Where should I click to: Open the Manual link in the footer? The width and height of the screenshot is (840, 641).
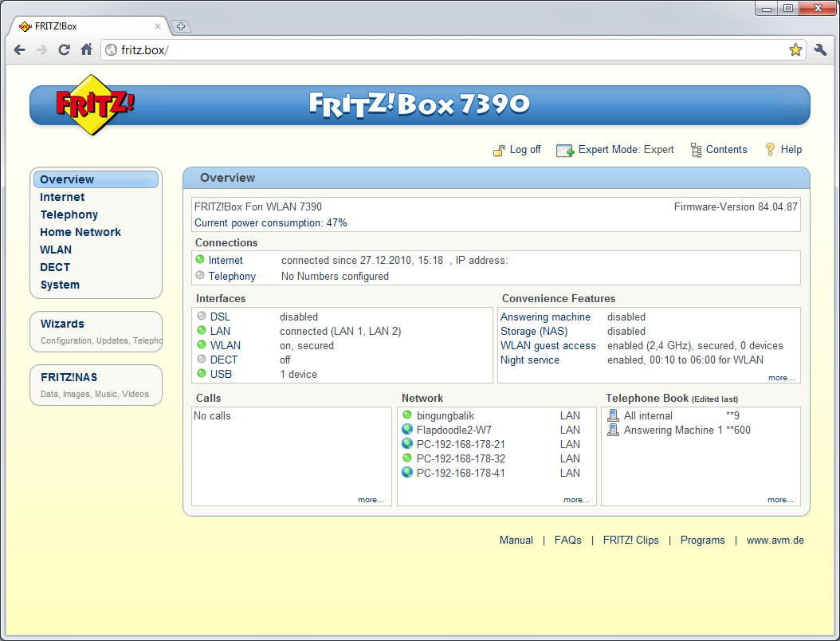pyautogui.click(x=516, y=540)
